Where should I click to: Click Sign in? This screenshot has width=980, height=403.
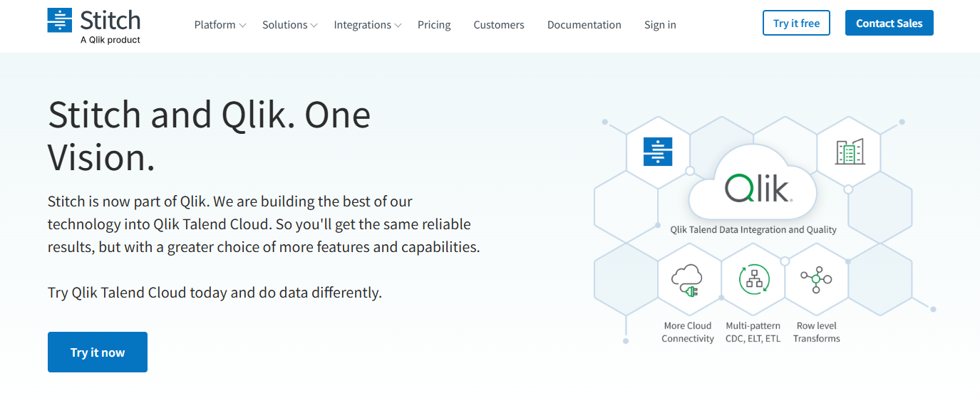660,25
